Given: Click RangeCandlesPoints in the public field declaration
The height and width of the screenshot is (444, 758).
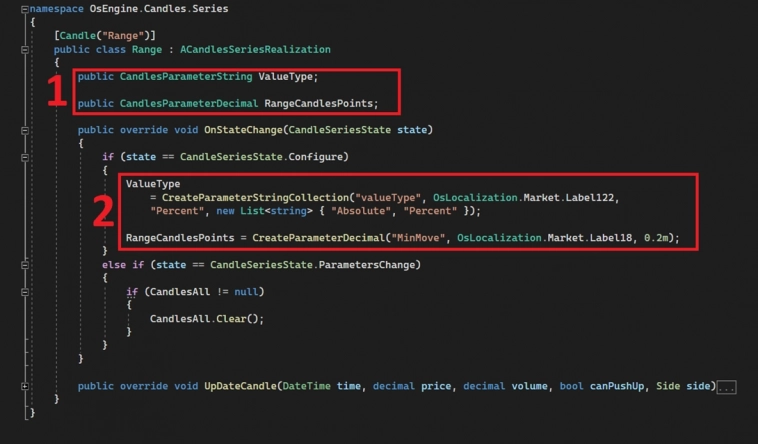Looking at the screenshot, I should (319, 104).
